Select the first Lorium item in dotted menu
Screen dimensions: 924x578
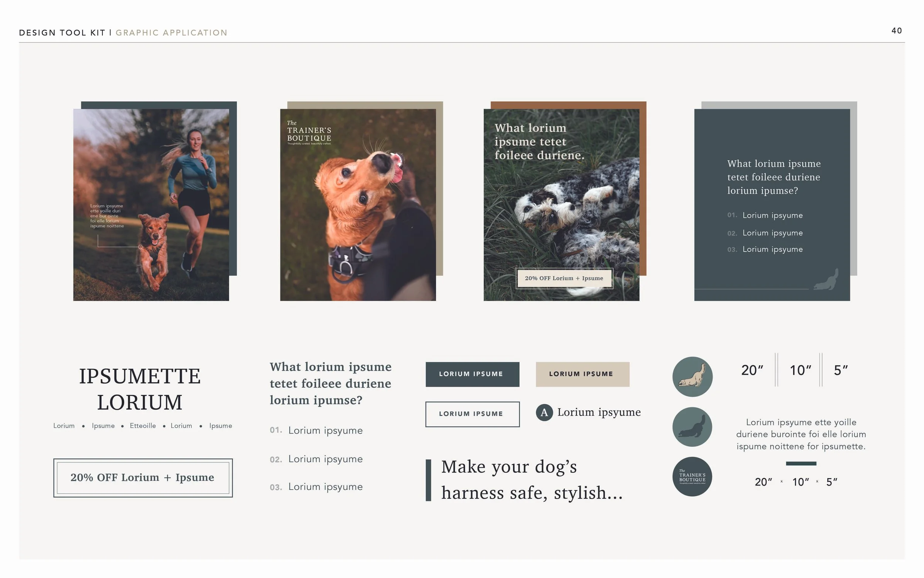tap(64, 426)
